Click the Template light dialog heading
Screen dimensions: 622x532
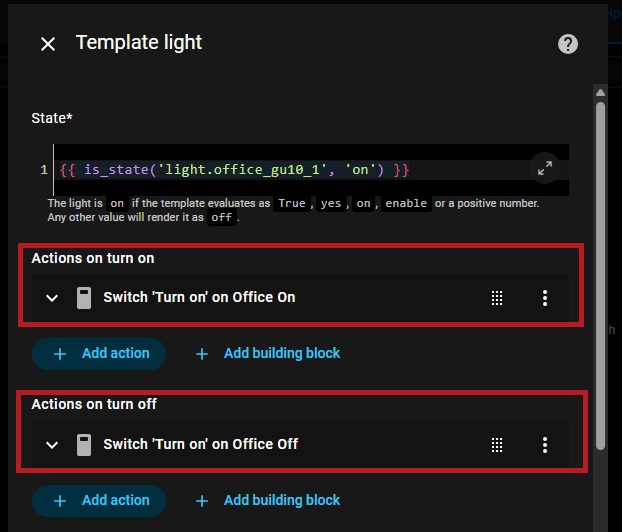pos(139,43)
